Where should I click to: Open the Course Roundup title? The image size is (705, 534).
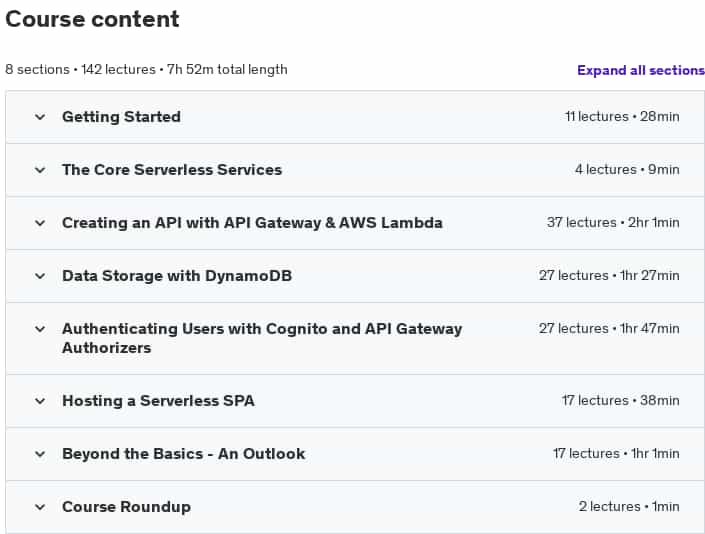point(126,507)
